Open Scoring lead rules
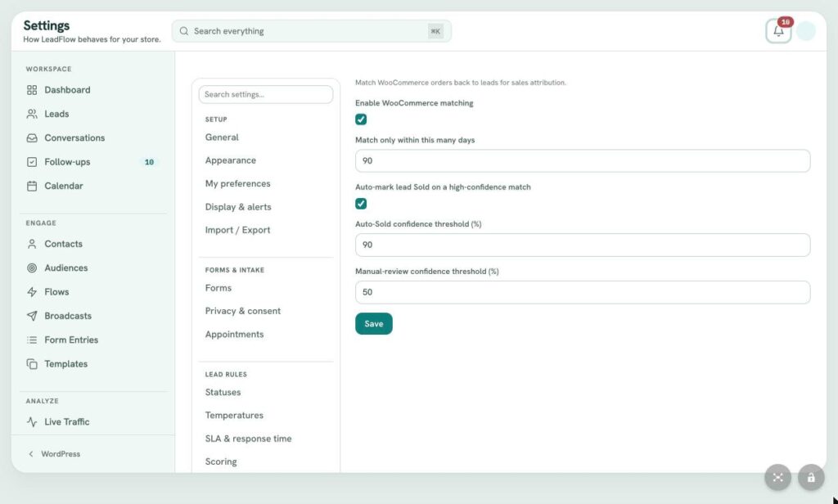The width and height of the screenshot is (838, 504). click(x=221, y=461)
